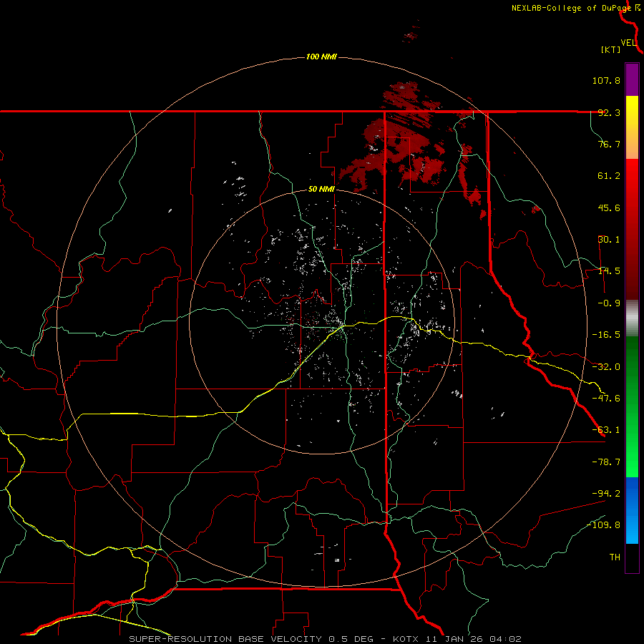Image resolution: width=644 pixels, height=644 pixels.
Task: Click the 92.3 velocity scale value
Action: [609, 112]
